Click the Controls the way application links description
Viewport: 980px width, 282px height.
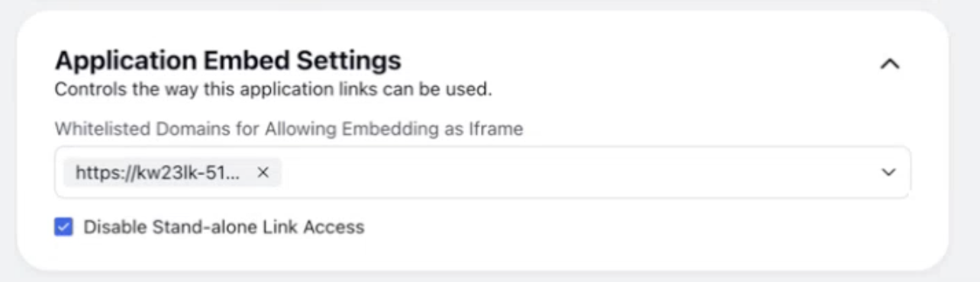[x=273, y=89]
